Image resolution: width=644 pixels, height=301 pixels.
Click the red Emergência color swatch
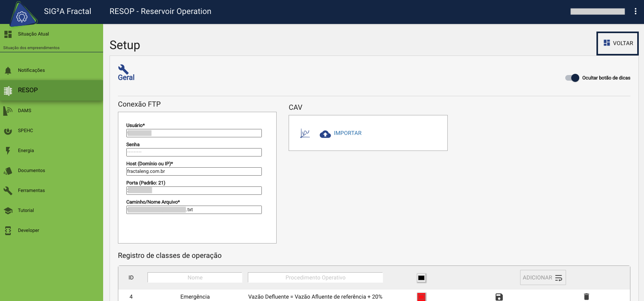pyautogui.click(x=421, y=297)
